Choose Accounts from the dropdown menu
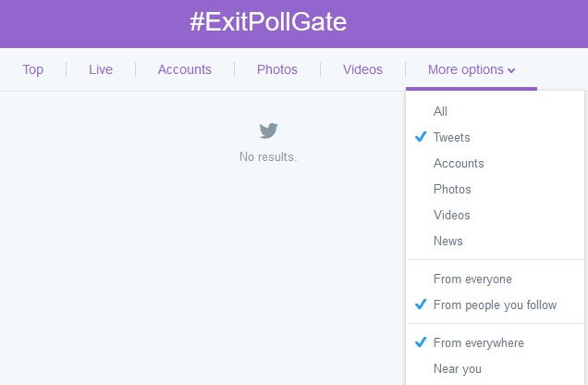The height and width of the screenshot is (385, 588). (459, 163)
